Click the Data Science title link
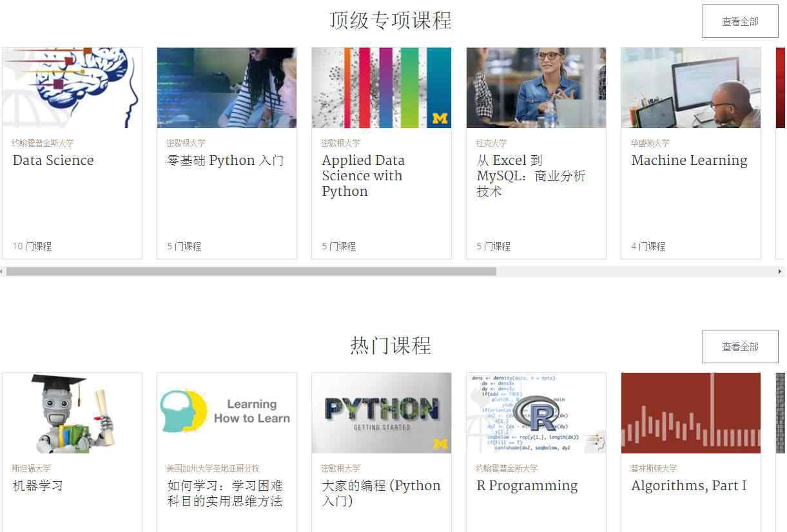This screenshot has width=787, height=532. click(x=53, y=160)
